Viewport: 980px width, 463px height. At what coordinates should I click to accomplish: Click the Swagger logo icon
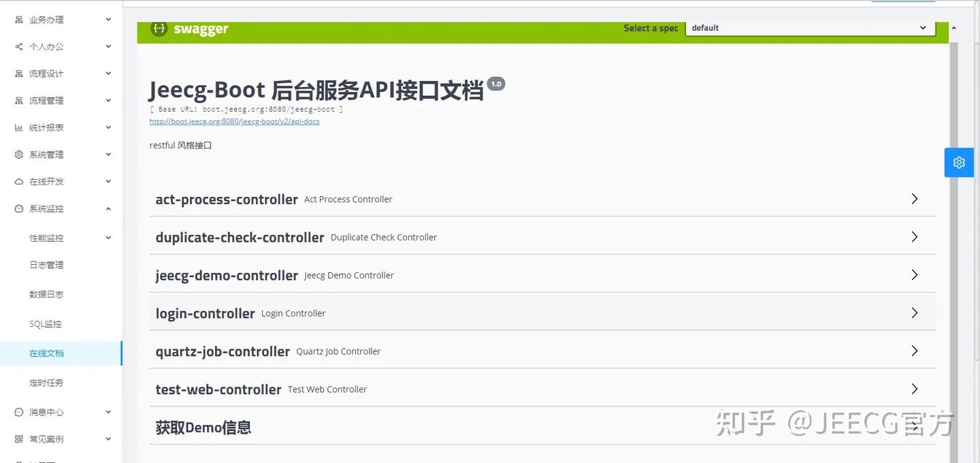click(x=159, y=28)
